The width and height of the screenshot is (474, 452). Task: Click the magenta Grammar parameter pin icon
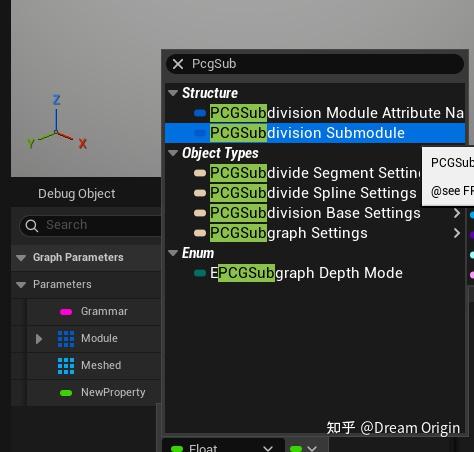click(x=66, y=312)
